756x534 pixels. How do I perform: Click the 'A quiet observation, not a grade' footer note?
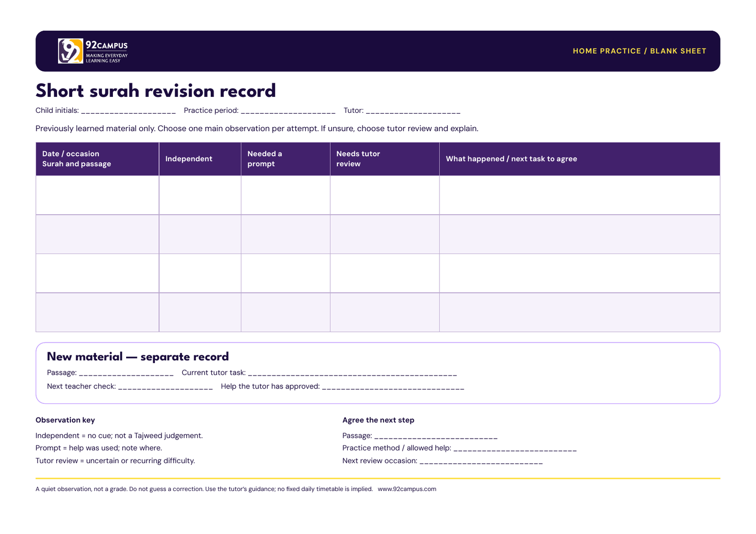click(204, 489)
